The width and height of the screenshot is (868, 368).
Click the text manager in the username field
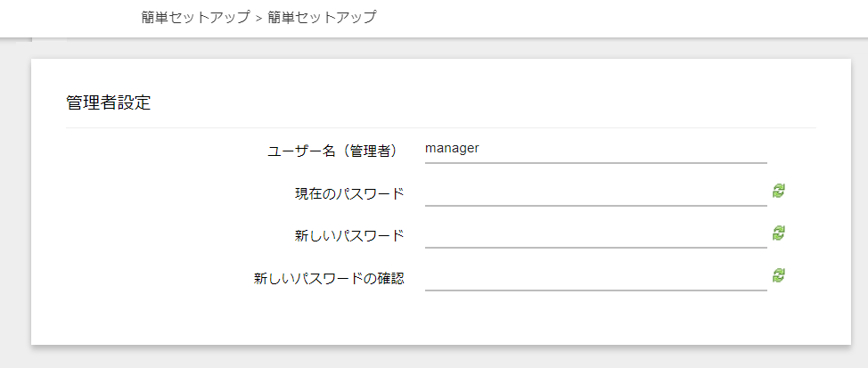pyautogui.click(x=452, y=148)
